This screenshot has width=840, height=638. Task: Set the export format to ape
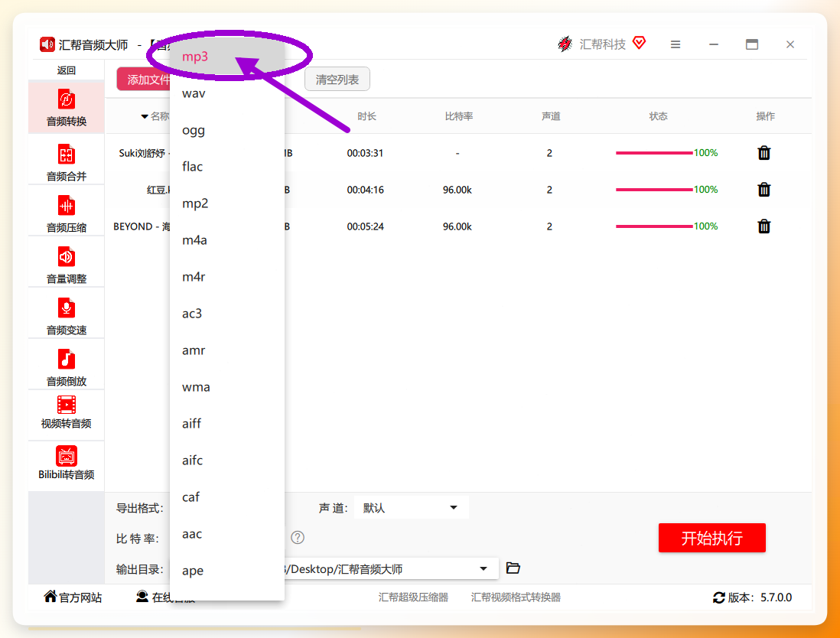click(x=227, y=571)
